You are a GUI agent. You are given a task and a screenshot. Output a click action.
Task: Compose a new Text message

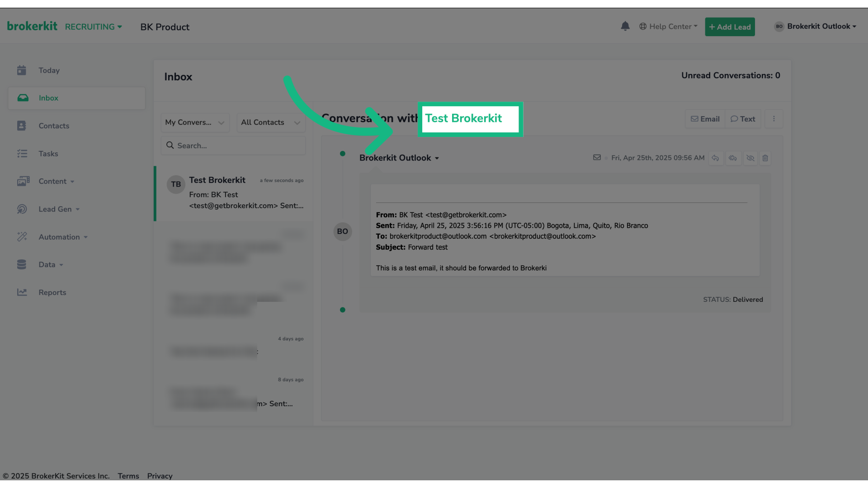point(743,119)
